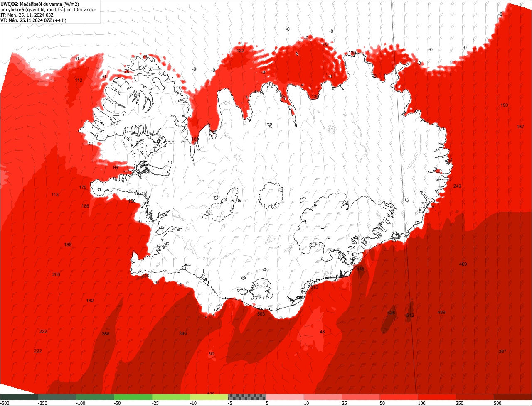
Task: Select the legend tick label '-50'
Action: (118, 403)
